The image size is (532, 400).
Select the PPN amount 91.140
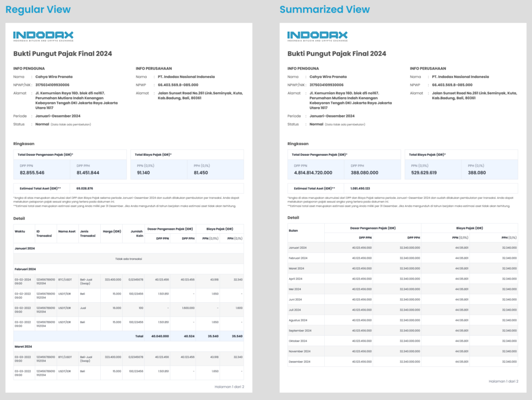pyautogui.click(x=144, y=172)
